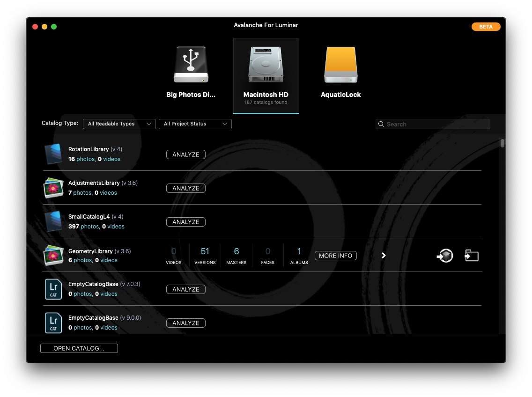Analyze the EmptyCatalogBase v 9.0.0 catalog
532x397 pixels.
tap(185, 323)
